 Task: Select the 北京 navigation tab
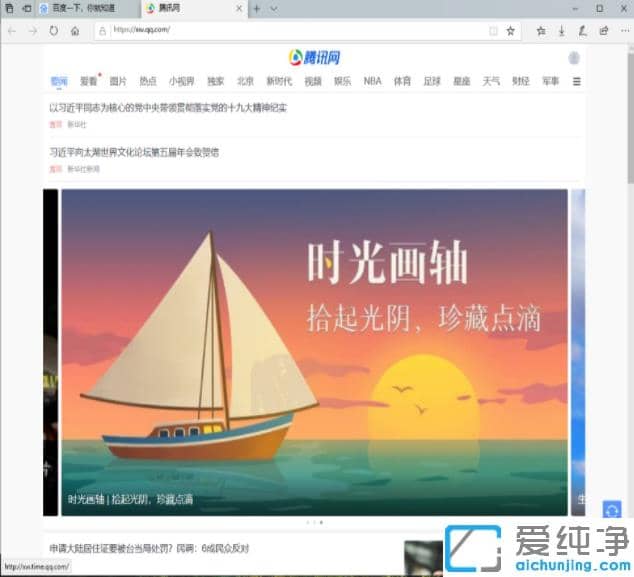coord(245,81)
